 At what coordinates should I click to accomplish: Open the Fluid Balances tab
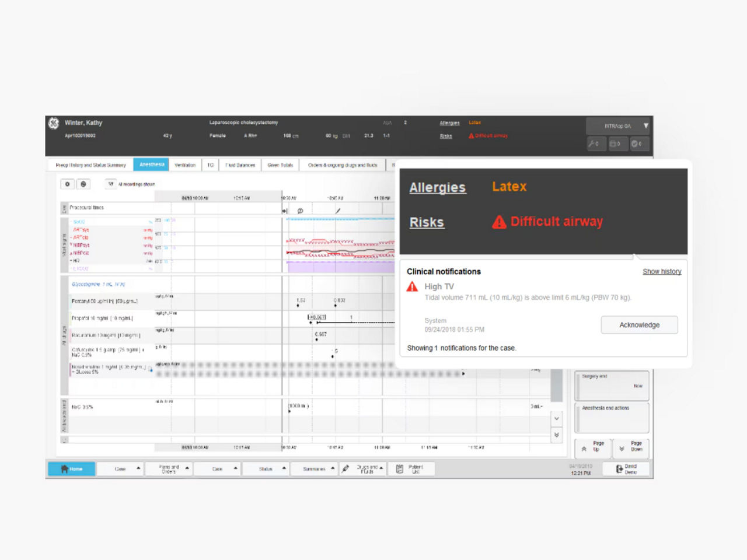tap(240, 164)
